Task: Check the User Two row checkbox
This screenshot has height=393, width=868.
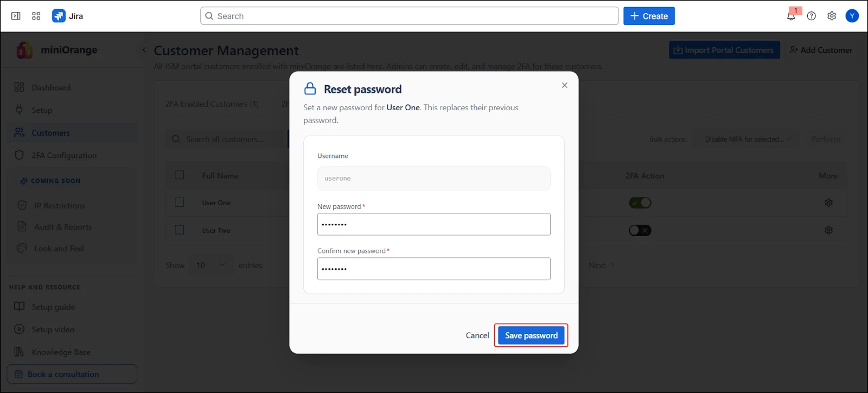Action: click(180, 230)
